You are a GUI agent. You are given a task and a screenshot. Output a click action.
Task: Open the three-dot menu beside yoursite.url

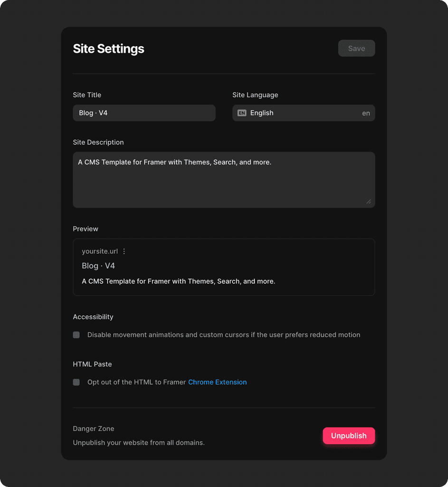point(124,251)
